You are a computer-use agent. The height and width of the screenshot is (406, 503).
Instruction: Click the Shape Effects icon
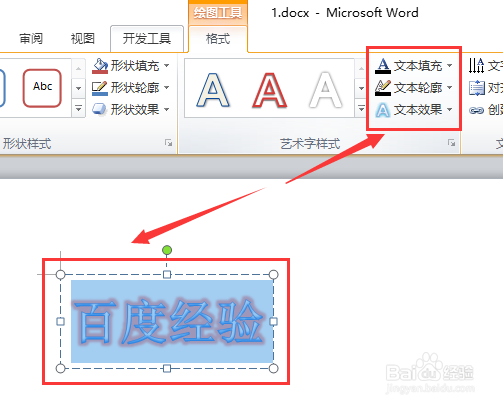[x=99, y=109]
